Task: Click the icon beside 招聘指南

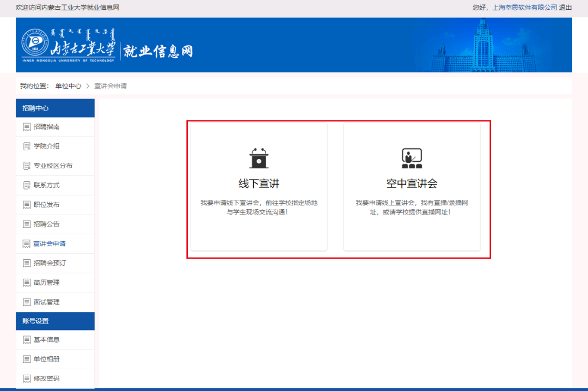Action: [27, 127]
